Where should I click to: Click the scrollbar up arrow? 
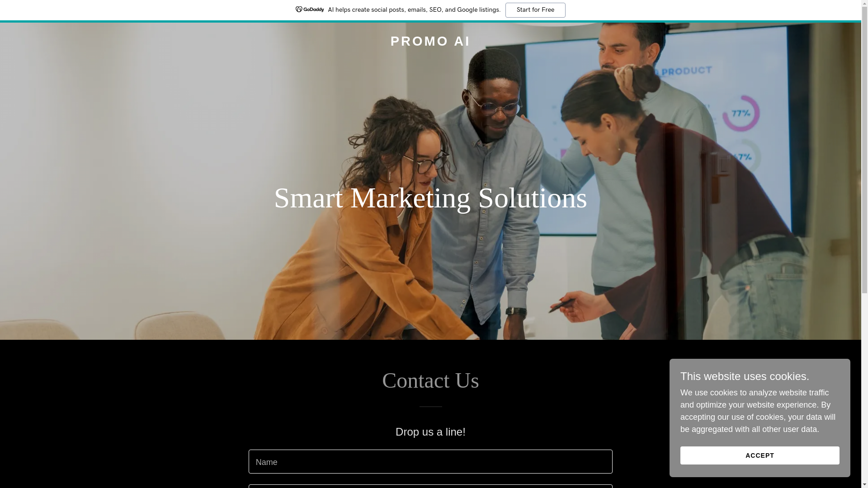pos(864,4)
